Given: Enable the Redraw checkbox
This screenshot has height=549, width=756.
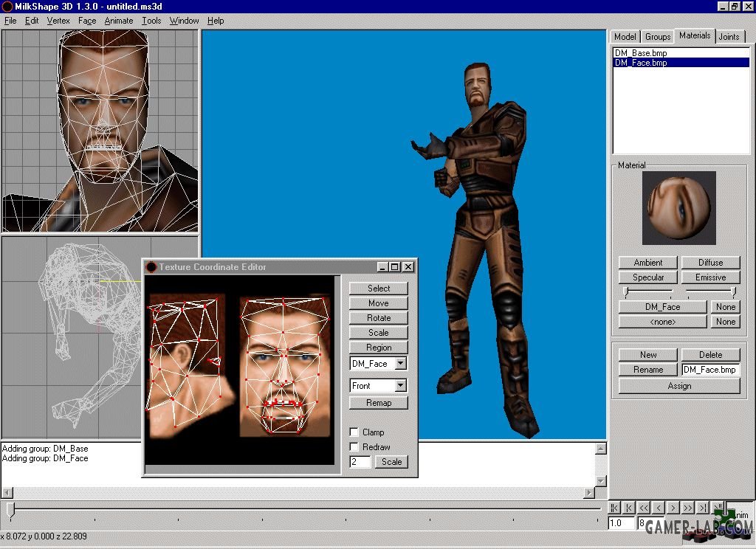Looking at the screenshot, I should (x=354, y=447).
